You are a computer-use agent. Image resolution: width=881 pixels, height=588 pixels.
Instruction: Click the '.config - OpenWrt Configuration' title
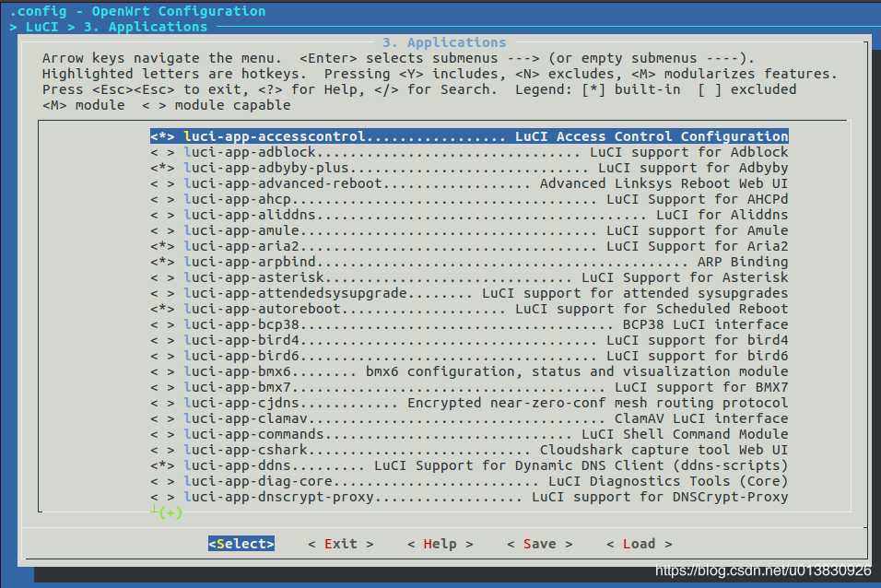click(x=137, y=11)
